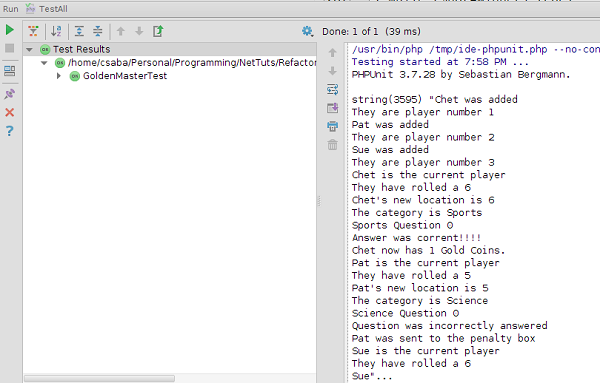Rerun tests with the green play button
The height and width of the screenshot is (383, 600).
(10, 30)
